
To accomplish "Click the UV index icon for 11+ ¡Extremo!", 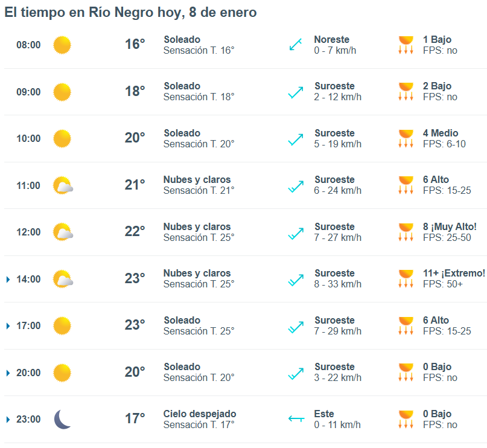I will pyautogui.click(x=406, y=279).
